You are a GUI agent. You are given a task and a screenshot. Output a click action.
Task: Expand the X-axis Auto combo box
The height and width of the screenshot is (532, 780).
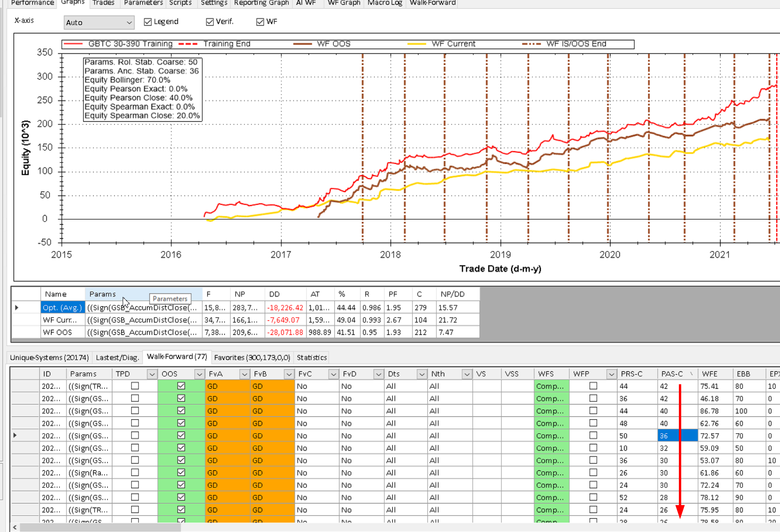pyautogui.click(x=129, y=22)
